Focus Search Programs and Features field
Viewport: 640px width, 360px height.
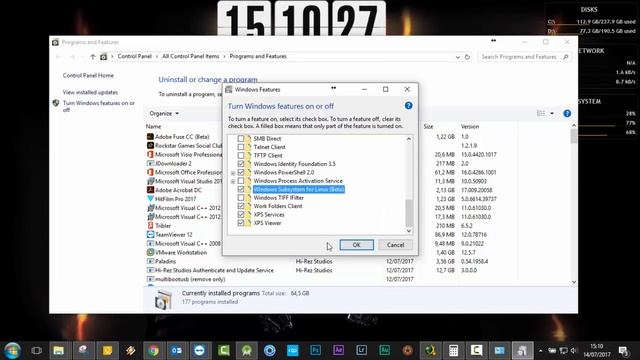pos(520,57)
